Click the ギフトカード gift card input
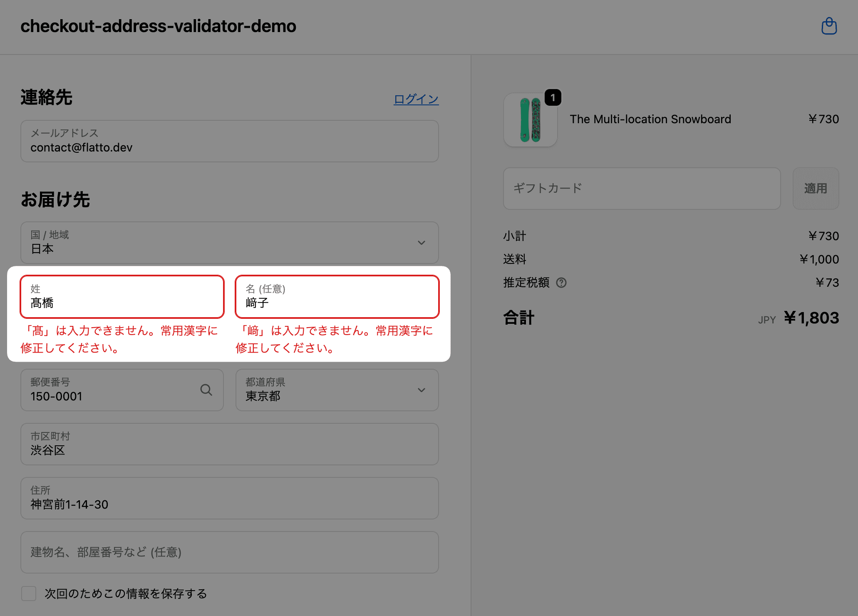 pos(641,189)
